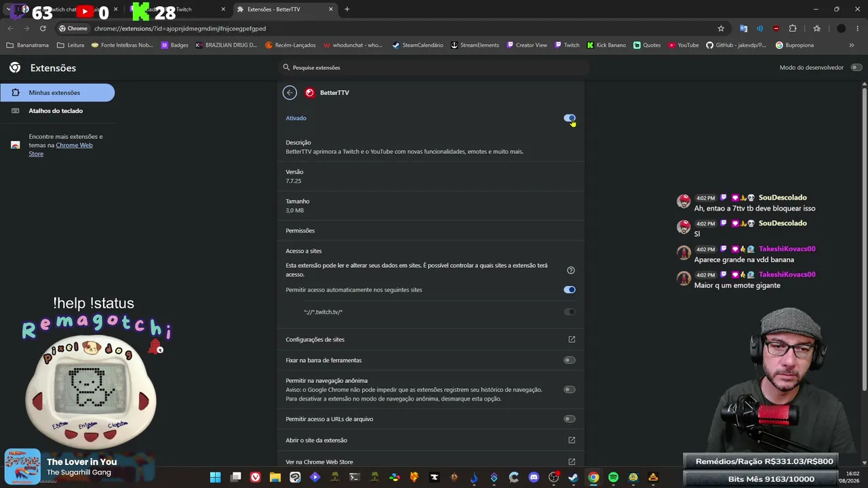This screenshot has width=868, height=488.
Task: Switch to the Extensões - BetterTTV tab
Action: tap(285, 9)
